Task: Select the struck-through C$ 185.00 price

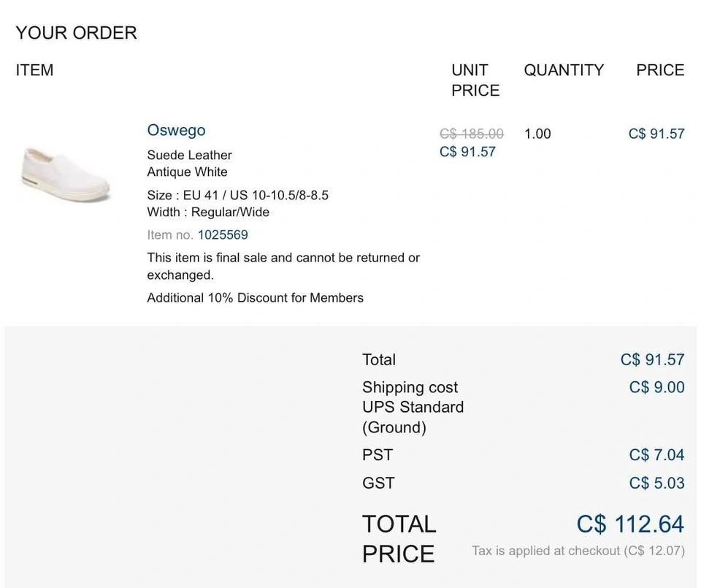Action: (471, 134)
